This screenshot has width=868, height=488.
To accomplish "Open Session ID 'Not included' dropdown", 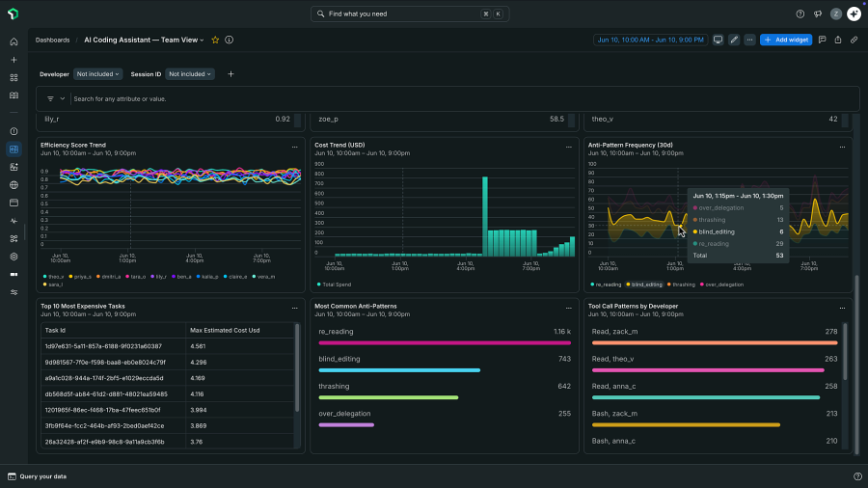I will [190, 74].
